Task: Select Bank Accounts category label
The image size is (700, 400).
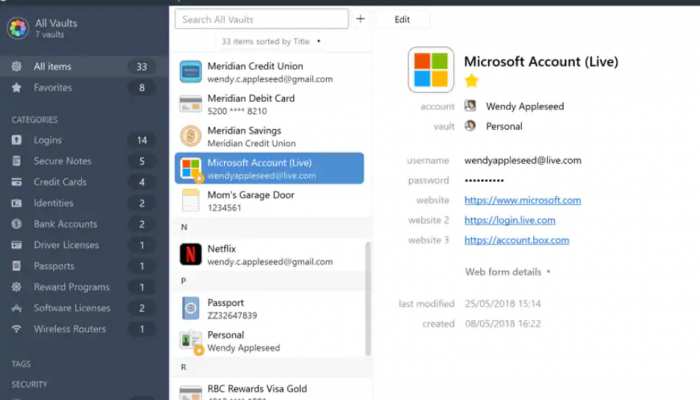Action: [x=66, y=224]
